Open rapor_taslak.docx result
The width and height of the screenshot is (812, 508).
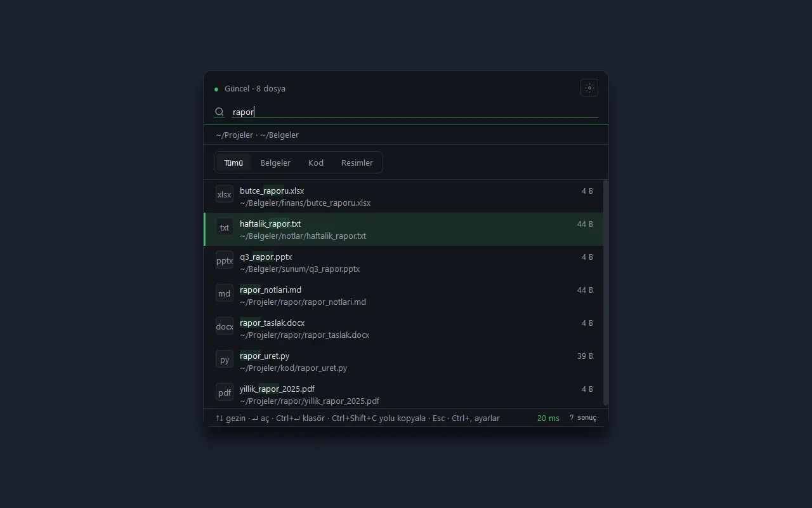click(x=403, y=328)
